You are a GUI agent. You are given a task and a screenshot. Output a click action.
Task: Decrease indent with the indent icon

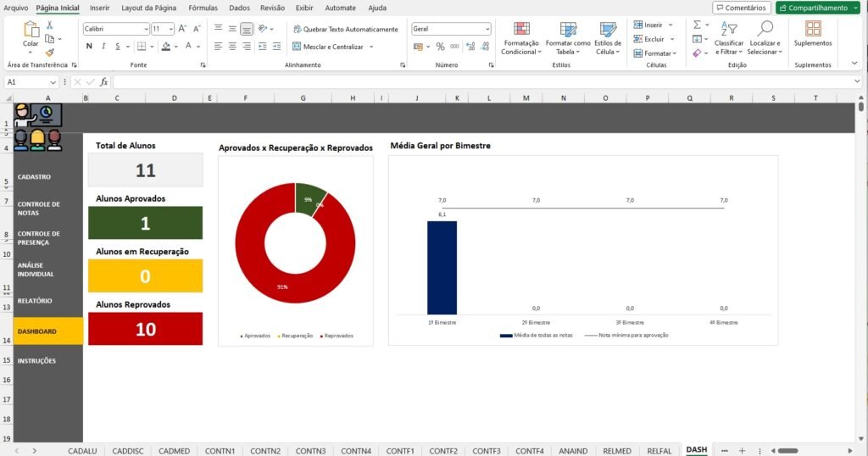pyautogui.click(x=263, y=47)
